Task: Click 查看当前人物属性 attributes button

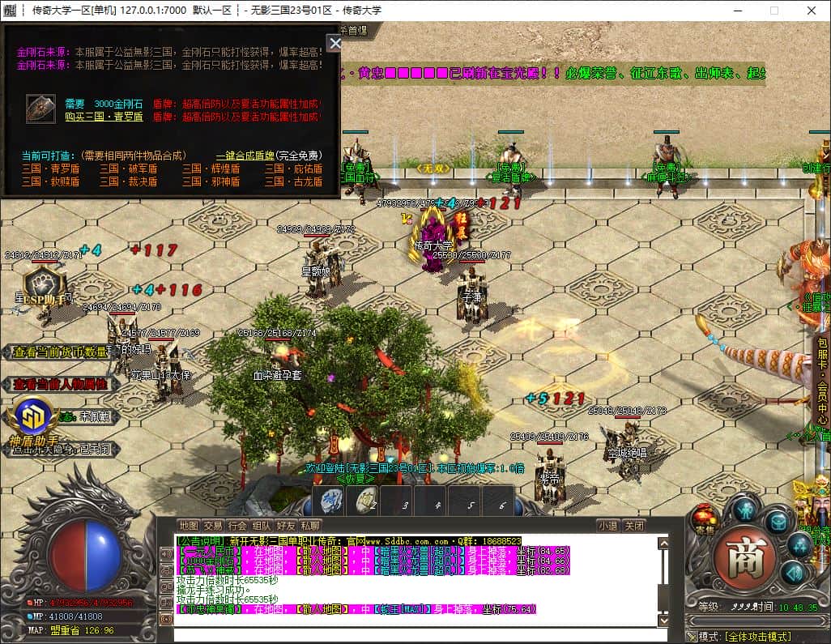Action: [x=60, y=384]
